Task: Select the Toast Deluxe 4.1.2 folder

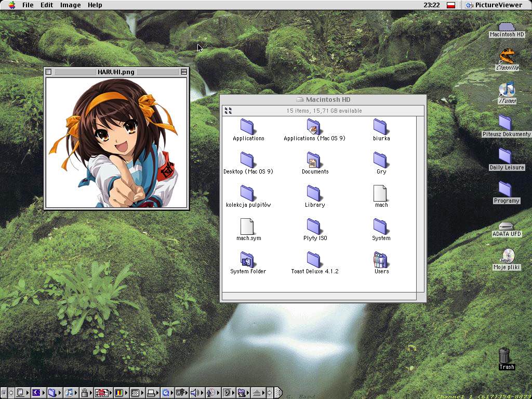Action: [314, 262]
